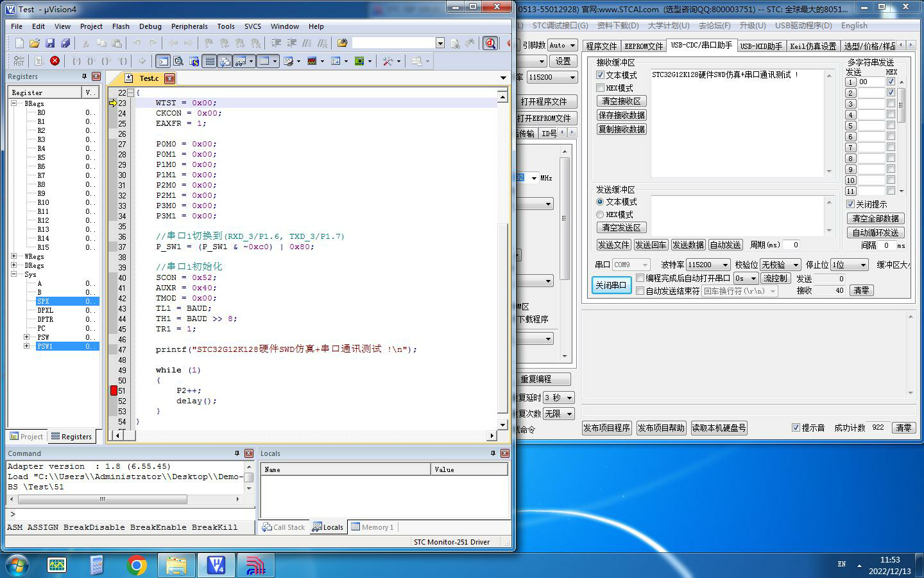Enable receive buffer HEX模式 checkbox

pos(601,88)
